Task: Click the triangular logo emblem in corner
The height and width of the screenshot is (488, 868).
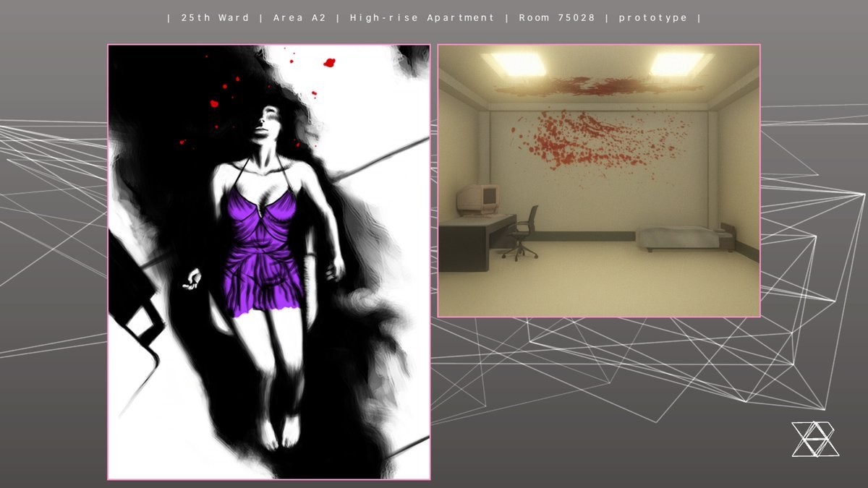Action: point(814,439)
